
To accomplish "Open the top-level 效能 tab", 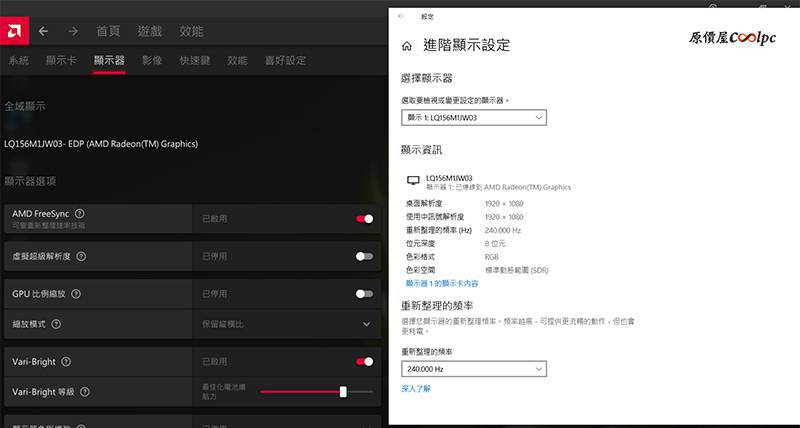I will 191,31.
